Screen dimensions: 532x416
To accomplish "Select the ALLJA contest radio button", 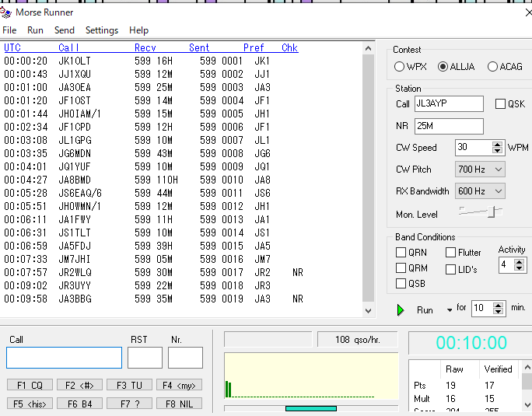I will click(x=443, y=67).
